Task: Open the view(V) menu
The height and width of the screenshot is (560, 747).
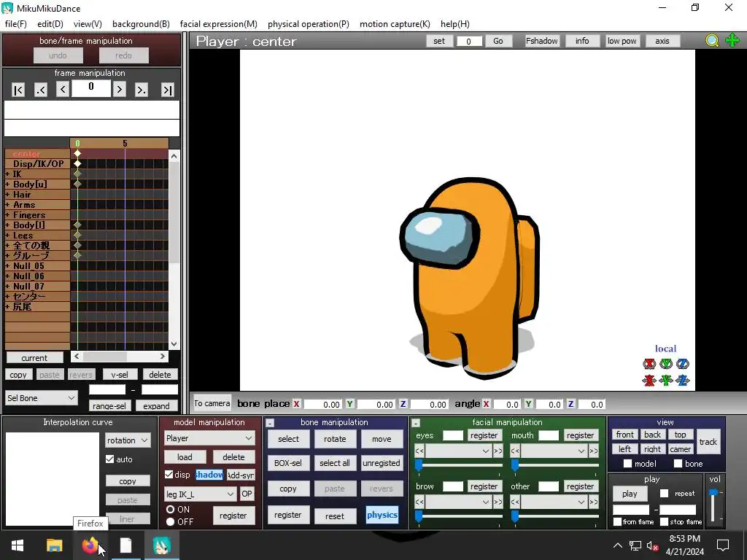Action: pyautogui.click(x=88, y=24)
